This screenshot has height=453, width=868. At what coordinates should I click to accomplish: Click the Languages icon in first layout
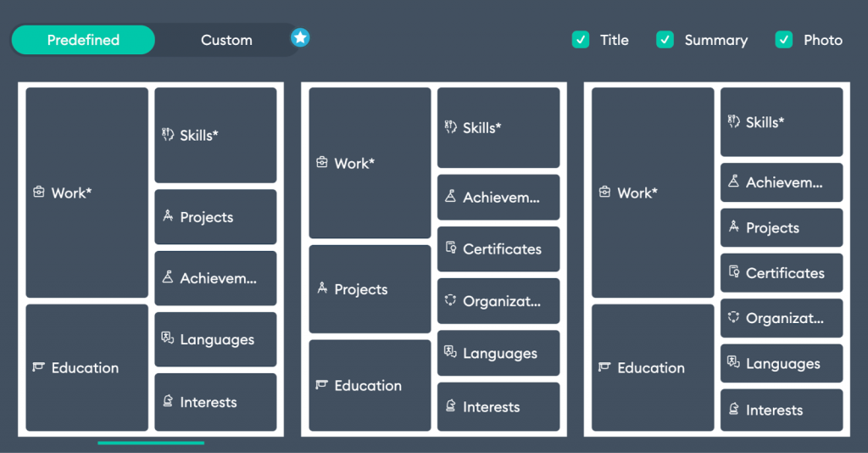tap(167, 338)
